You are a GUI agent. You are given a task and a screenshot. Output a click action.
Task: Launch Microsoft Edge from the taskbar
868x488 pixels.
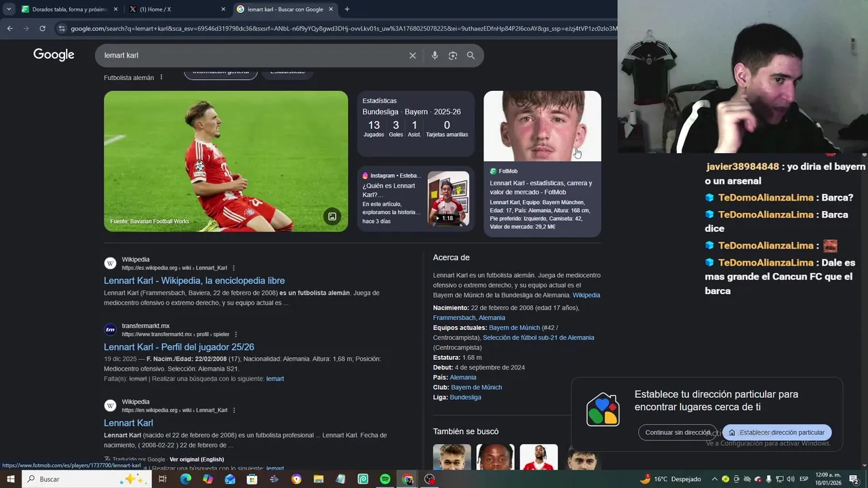tap(185, 479)
